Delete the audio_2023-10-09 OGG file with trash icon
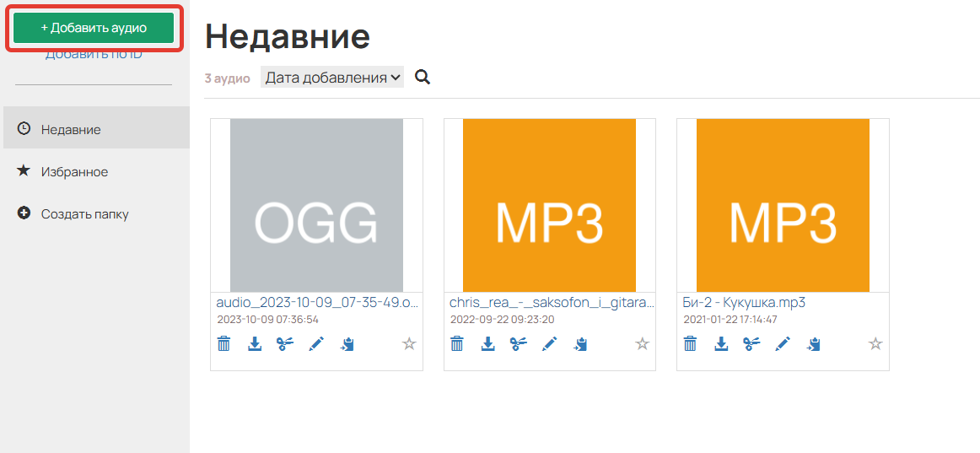 [x=223, y=343]
